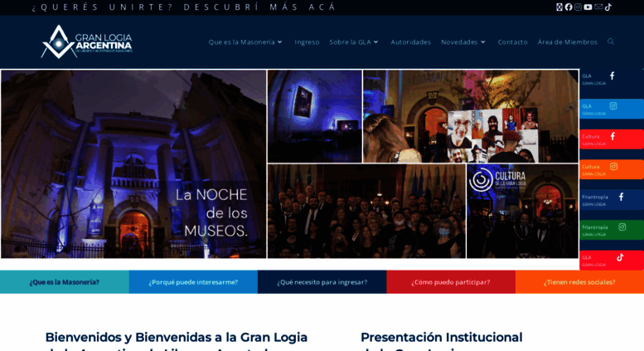Image resolution: width=644 pixels, height=351 pixels.
Task: Open Cultura Facebook red sidebar tab
Action: coord(612,139)
